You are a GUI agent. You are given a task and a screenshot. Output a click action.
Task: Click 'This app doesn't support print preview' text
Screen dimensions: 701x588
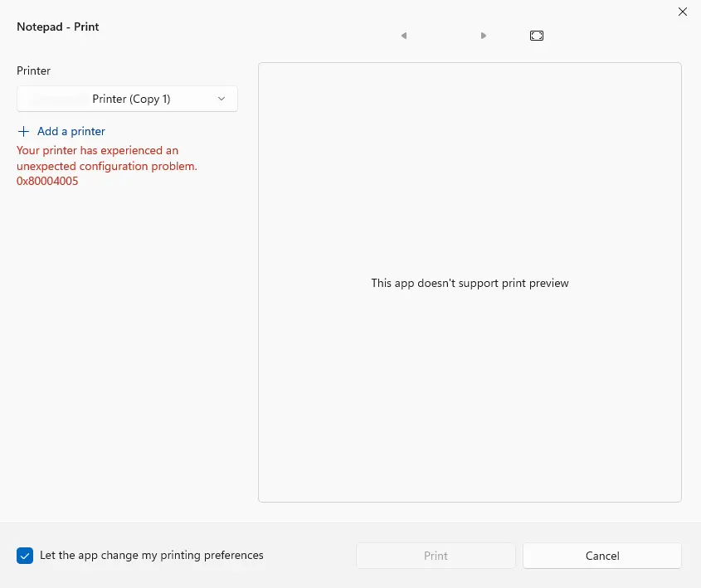click(x=470, y=284)
